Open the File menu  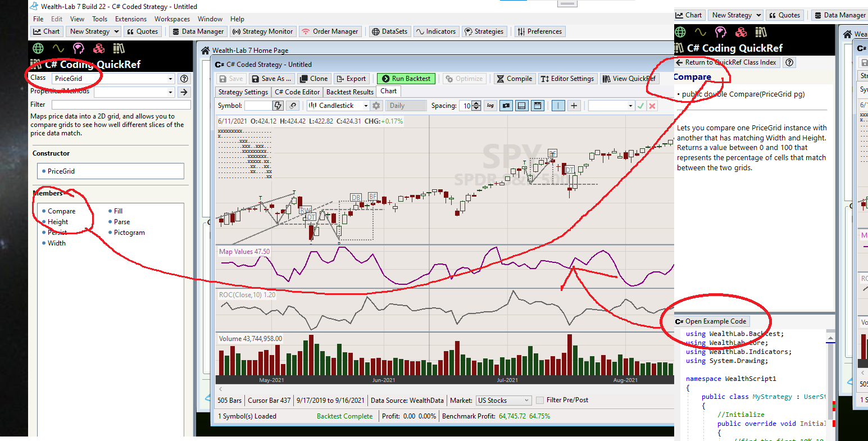(x=38, y=19)
